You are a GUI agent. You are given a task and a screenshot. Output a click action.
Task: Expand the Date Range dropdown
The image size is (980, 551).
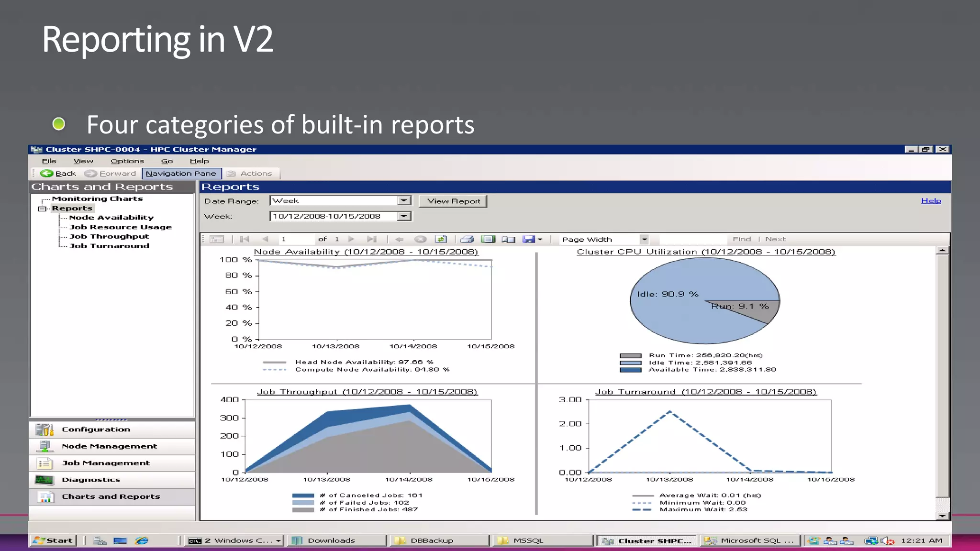(x=404, y=200)
